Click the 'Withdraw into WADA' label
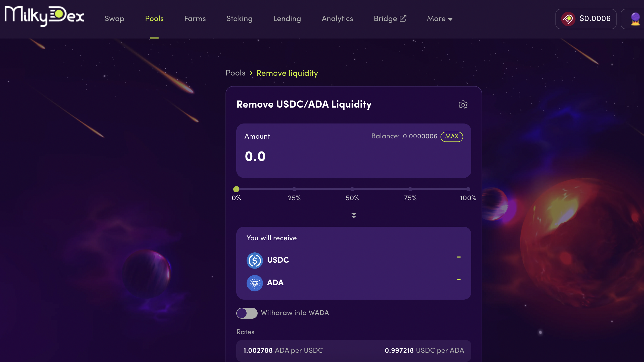Screen dimensions: 644x362 pyautogui.click(x=295, y=313)
